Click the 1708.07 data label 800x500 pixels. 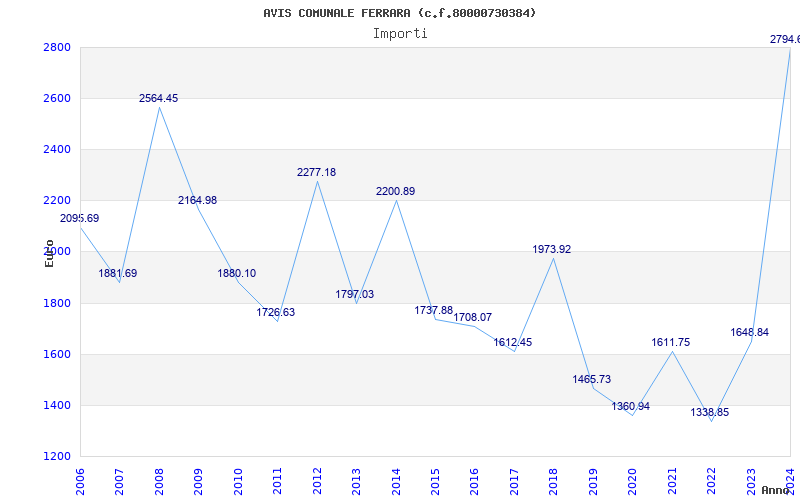pyautogui.click(x=472, y=317)
